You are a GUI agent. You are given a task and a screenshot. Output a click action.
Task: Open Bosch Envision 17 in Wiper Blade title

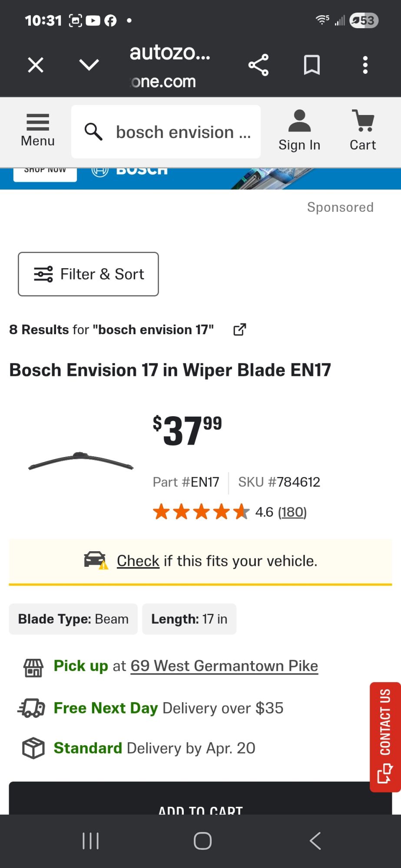[170, 370]
